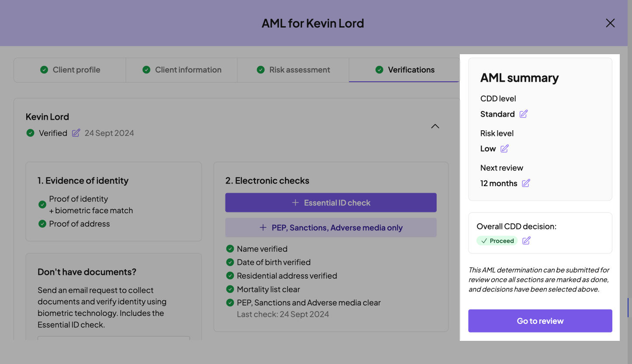The image size is (632, 364).
Task: Select the Verifications tab
Action: click(404, 70)
